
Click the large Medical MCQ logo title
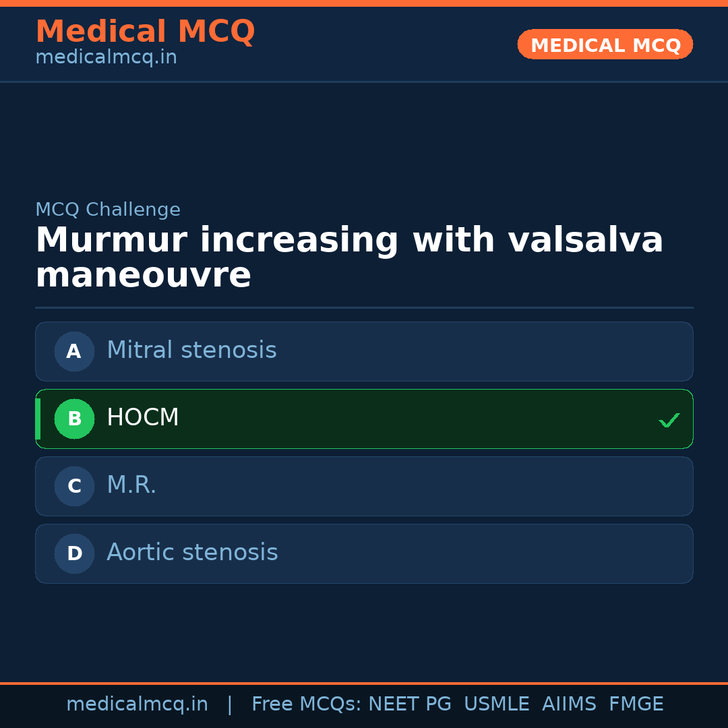click(x=145, y=32)
